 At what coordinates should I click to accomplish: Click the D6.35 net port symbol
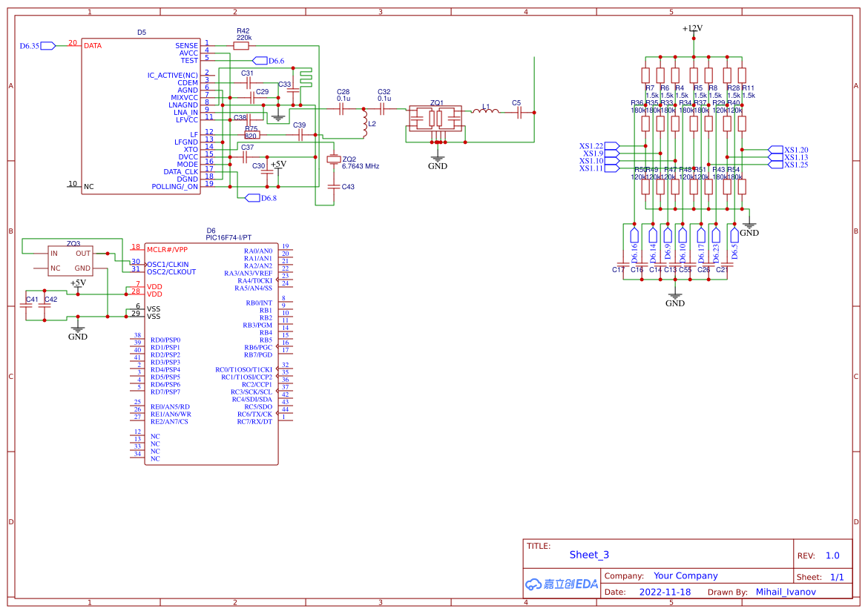click(47, 46)
